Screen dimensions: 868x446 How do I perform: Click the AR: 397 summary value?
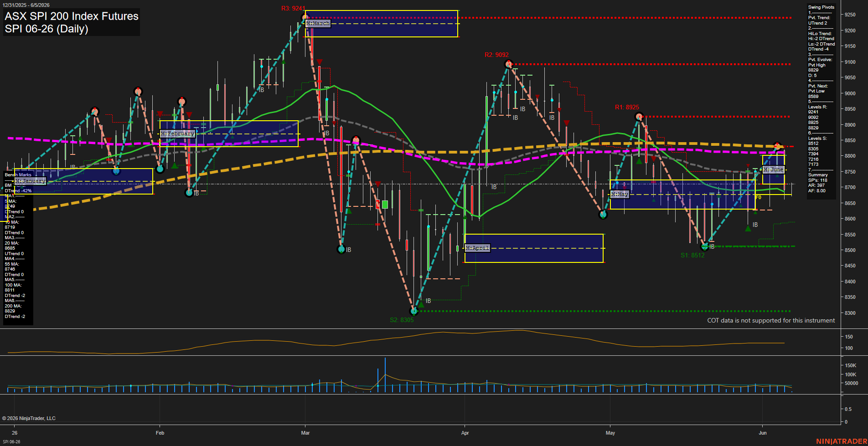coord(816,185)
